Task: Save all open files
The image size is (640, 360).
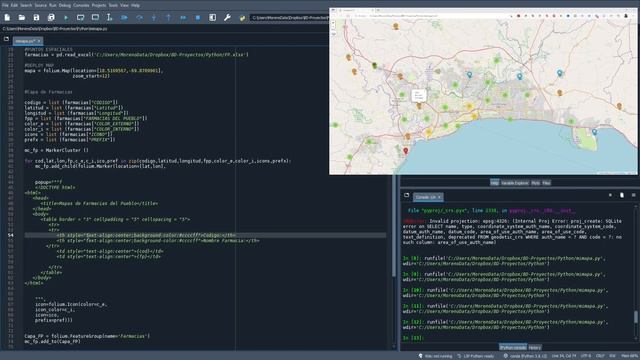Action: click(51, 18)
